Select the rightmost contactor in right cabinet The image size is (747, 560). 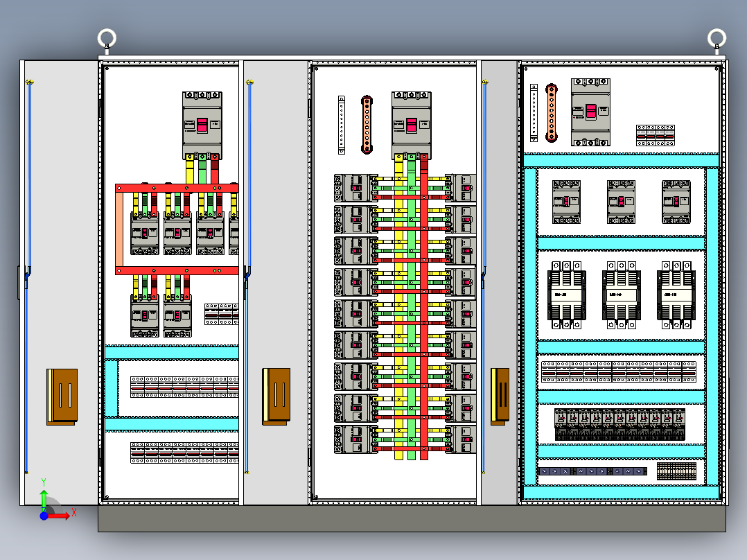coord(676,295)
